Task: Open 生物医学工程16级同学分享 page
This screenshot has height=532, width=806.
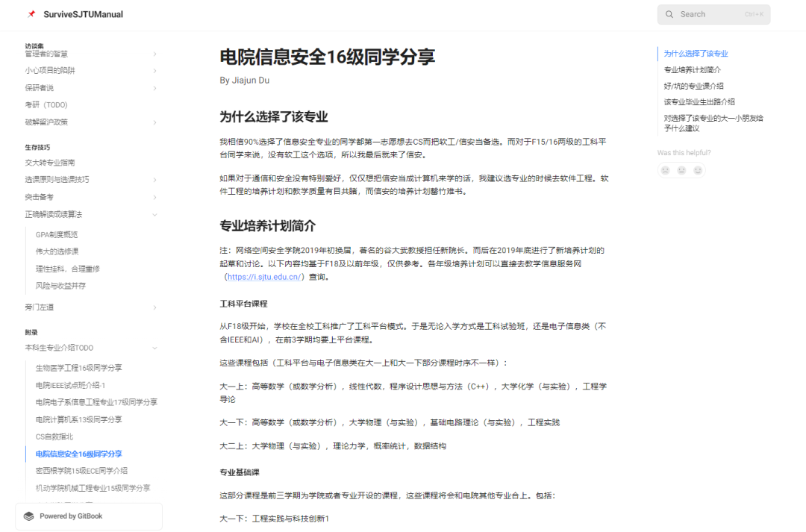Action: point(78,368)
